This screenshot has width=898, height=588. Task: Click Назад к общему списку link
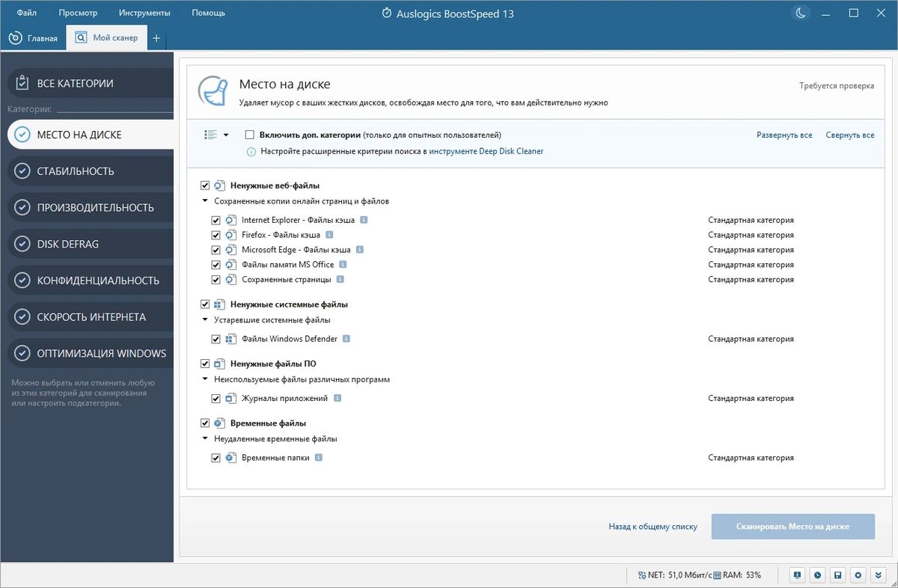click(653, 527)
